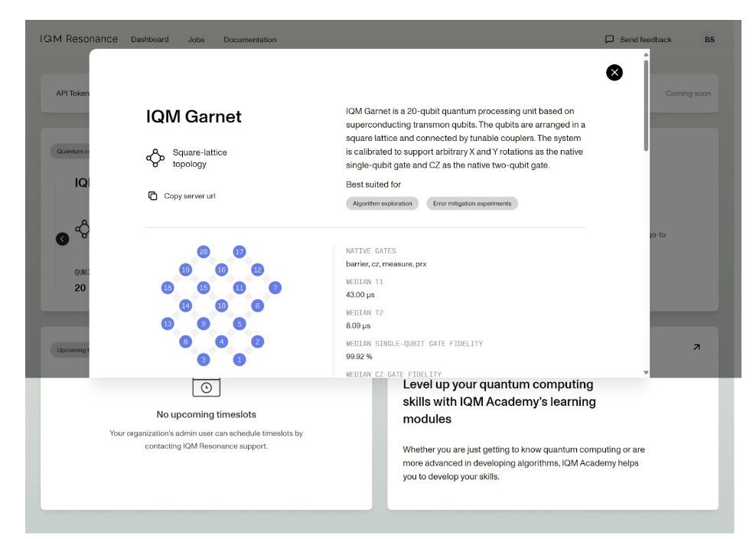Image resolution: width=756 pixels, height=539 pixels.
Task: Click the dialog scrollbar down arrow
Action: tap(646, 373)
